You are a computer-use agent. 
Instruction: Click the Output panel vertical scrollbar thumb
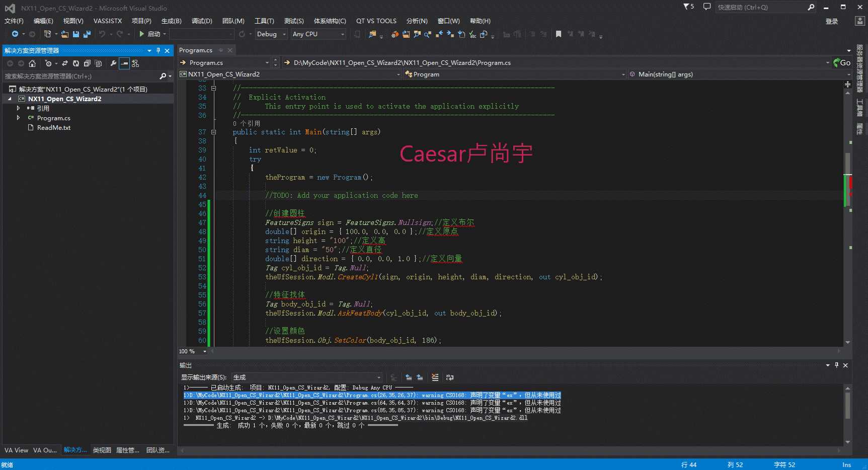(848, 405)
